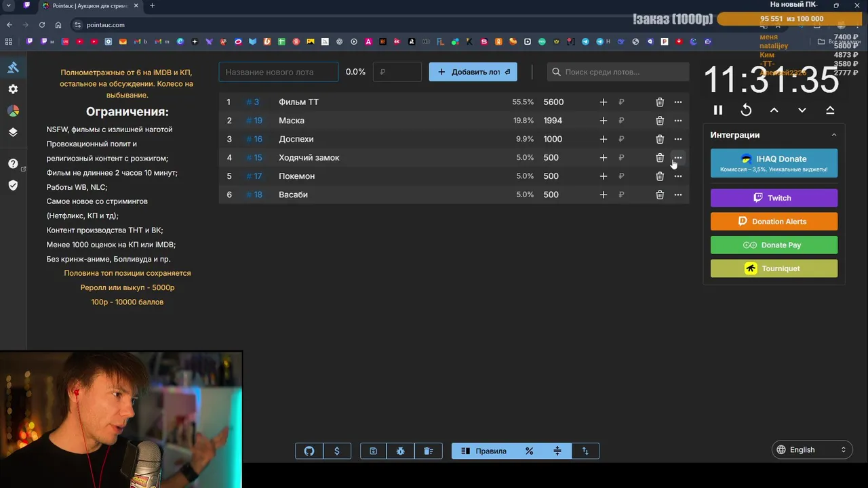Viewport: 868px width, 488px height.
Task: Click the save floppy disk icon
Action: (373, 451)
